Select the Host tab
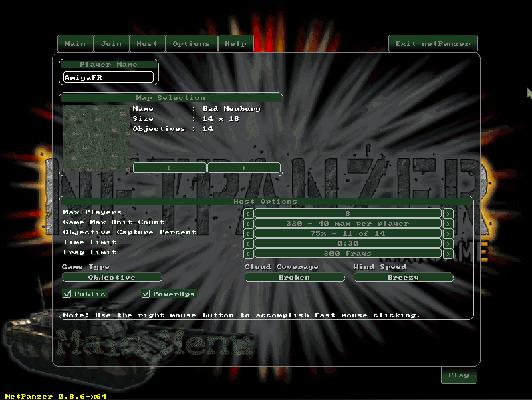This screenshot has height=400, width=532. pos(147,43)
